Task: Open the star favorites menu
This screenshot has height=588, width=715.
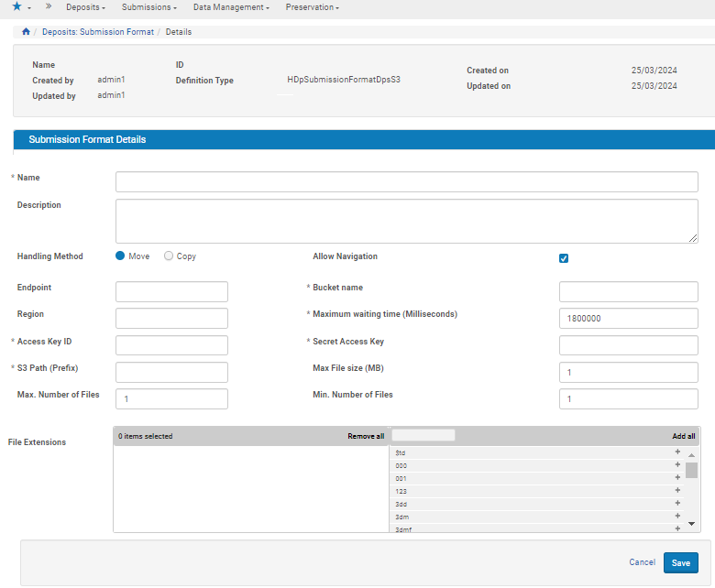Action: coord(21,6)
